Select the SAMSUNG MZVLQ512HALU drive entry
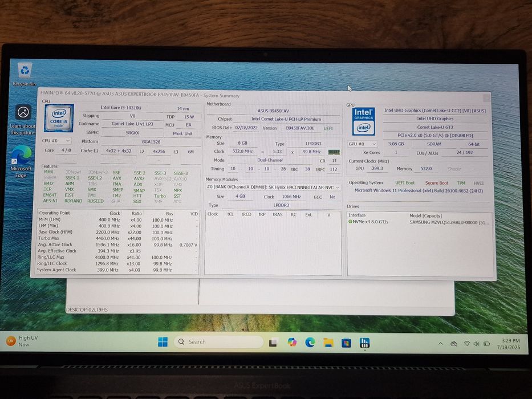 coord(449,222)
